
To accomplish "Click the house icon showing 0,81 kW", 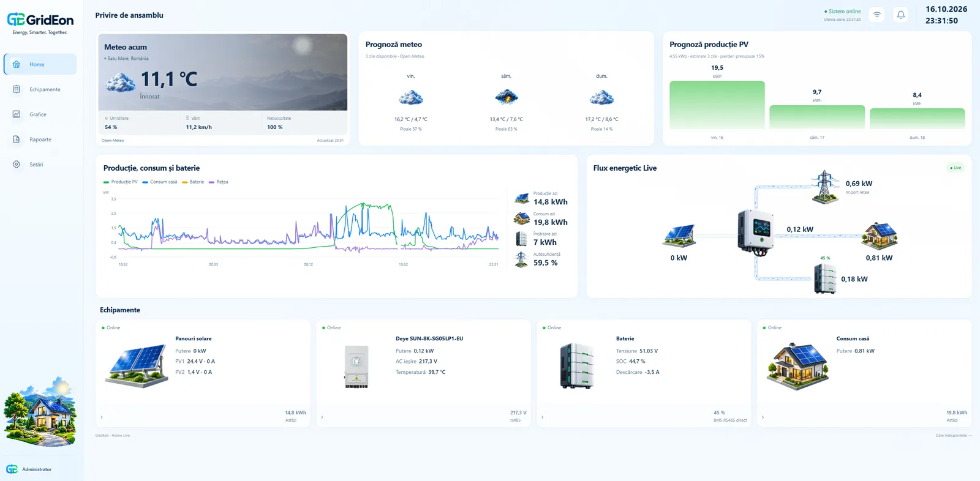I will (x=880, y=236).
